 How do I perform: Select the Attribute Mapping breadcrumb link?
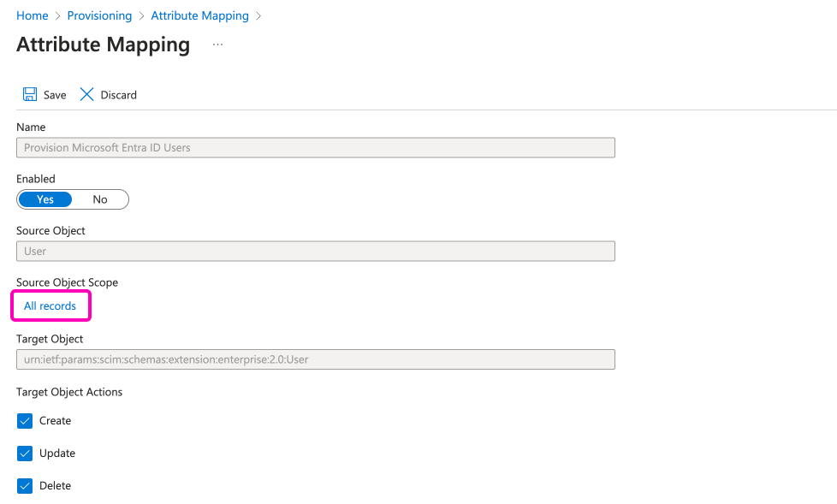(x=199, y=15)
